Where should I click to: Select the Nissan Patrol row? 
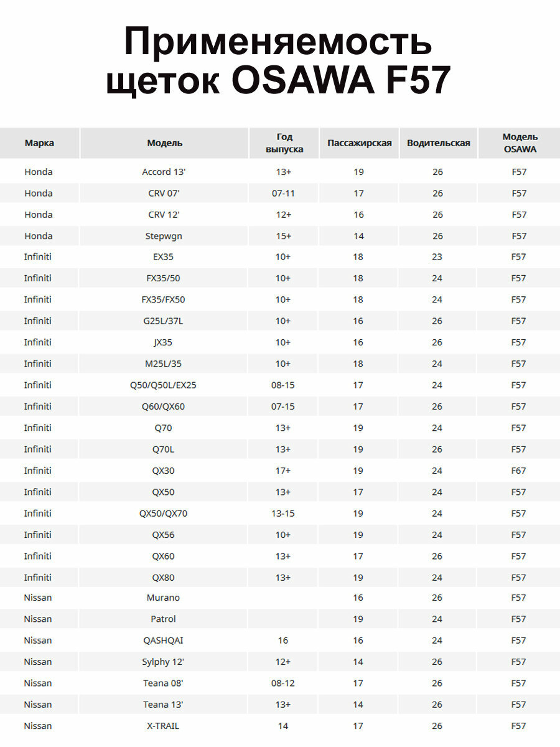(x=280, y=619)
